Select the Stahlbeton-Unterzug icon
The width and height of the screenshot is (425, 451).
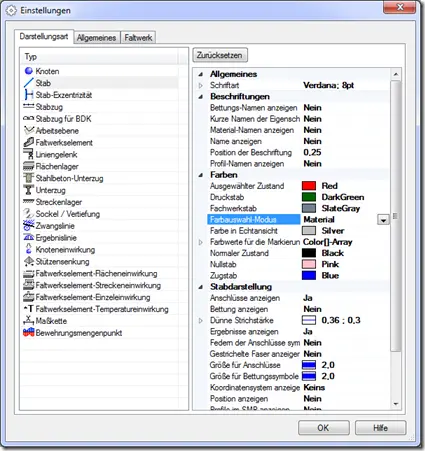tap(29, 178)
